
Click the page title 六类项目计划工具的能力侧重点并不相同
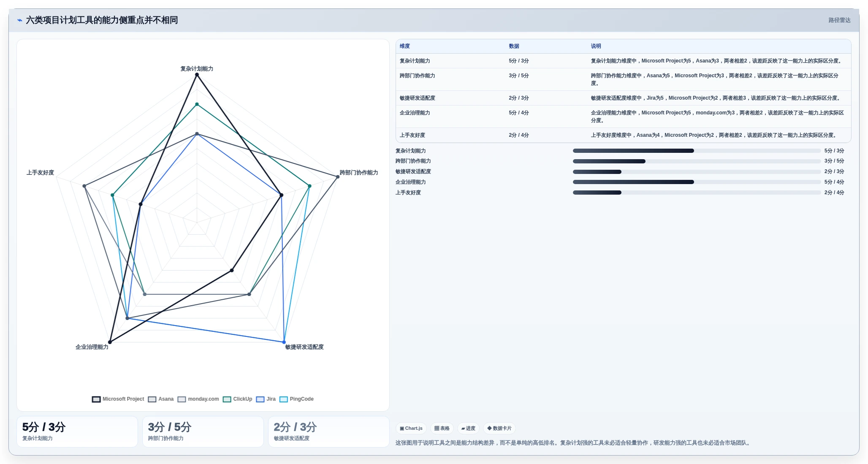coord(102,20)
